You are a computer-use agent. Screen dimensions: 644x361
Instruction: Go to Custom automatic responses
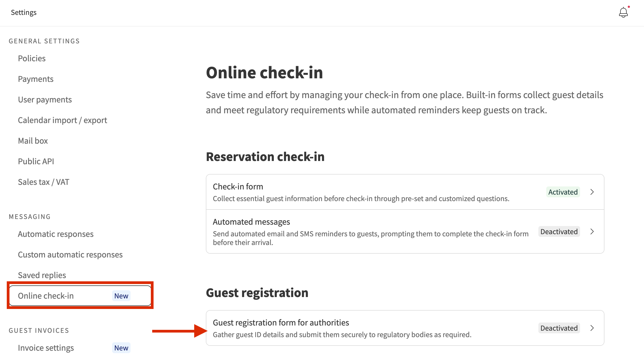(70, 254)
